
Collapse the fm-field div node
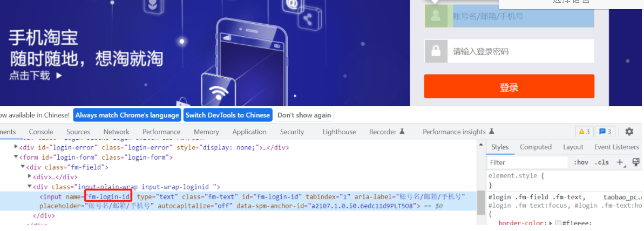23,167
